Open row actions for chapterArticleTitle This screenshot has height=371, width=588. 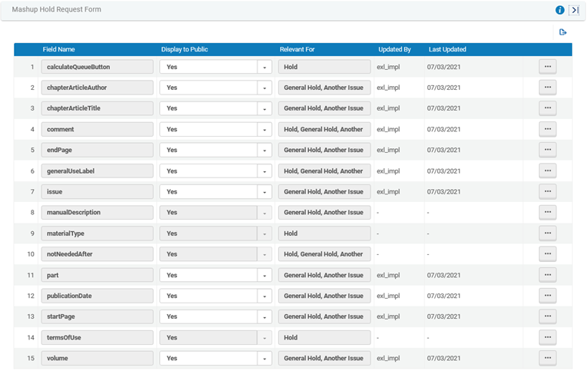tap(547, 108)
